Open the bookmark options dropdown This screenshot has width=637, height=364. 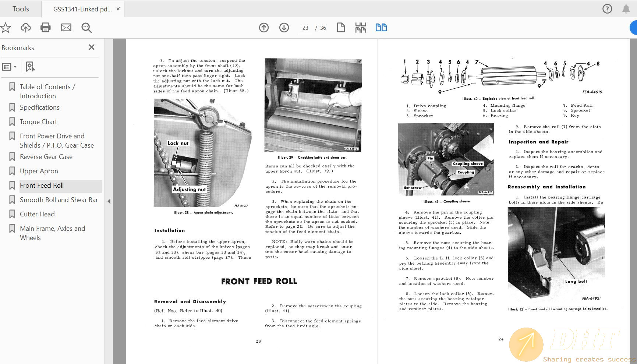[x=10, y=67]
